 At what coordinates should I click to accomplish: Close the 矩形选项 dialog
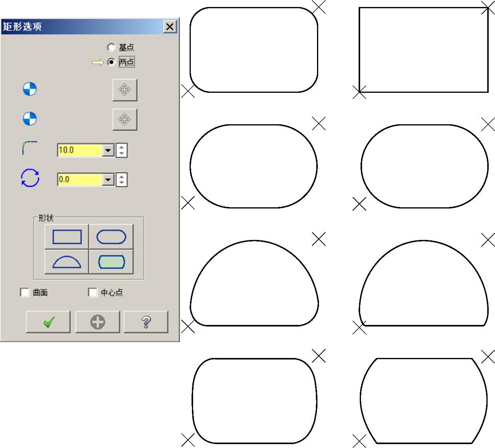(x=170, y=27)
